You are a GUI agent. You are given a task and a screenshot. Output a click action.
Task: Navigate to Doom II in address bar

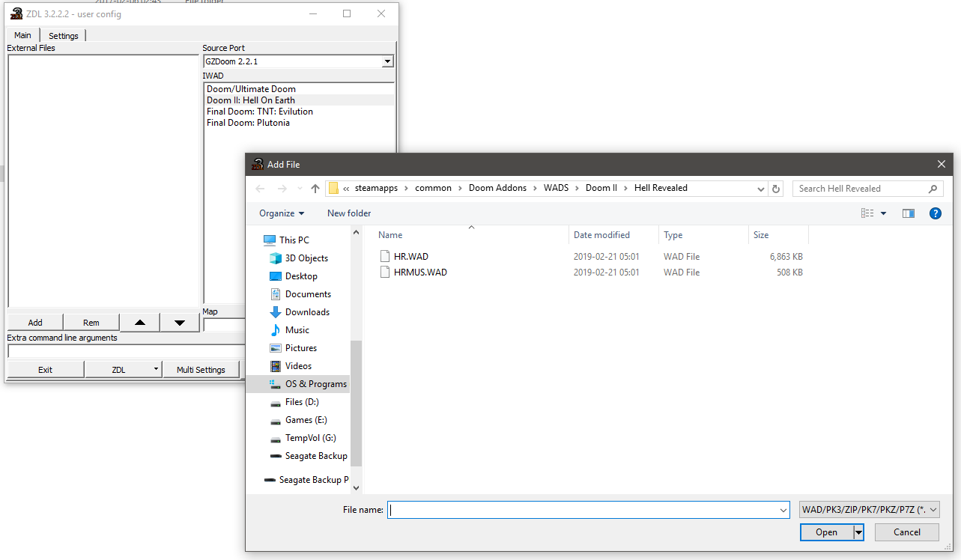(x=601, y=189)
